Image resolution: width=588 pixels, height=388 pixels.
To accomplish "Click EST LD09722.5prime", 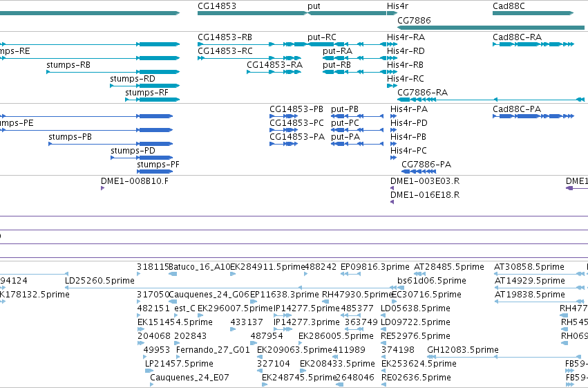I will 383,329.
